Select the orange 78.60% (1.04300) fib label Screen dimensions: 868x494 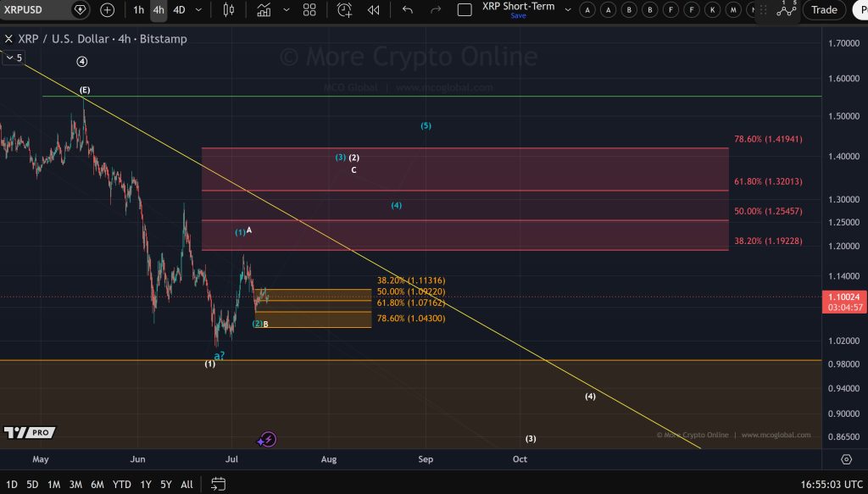411,318
